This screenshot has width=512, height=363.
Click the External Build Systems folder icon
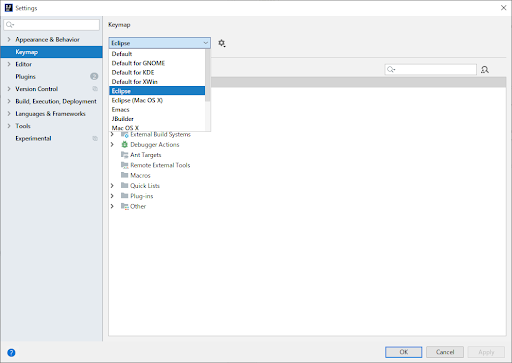click(125, 134)
